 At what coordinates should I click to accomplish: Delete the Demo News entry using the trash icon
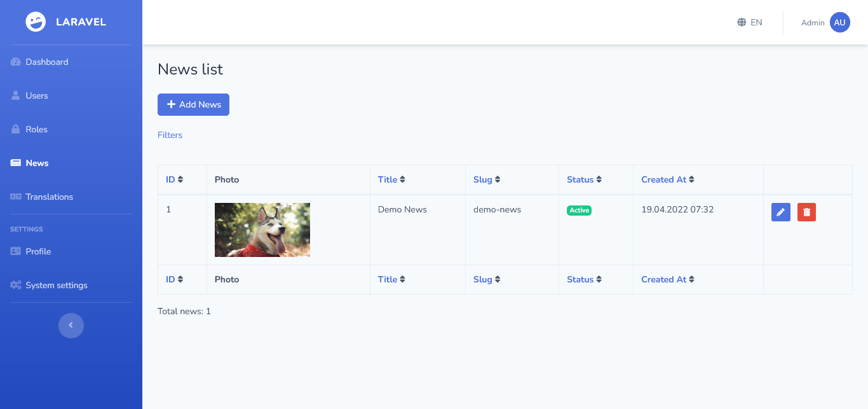[x=806, y=212]
